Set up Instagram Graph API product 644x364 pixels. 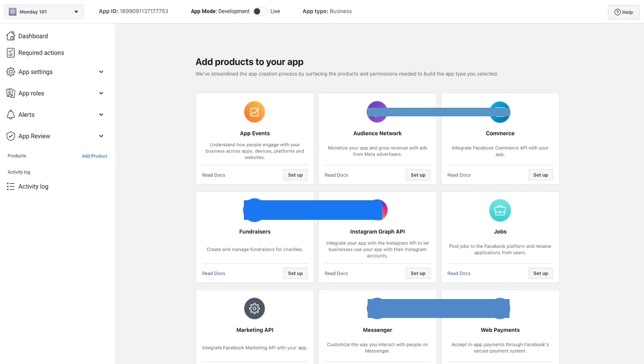click(418, 273)
